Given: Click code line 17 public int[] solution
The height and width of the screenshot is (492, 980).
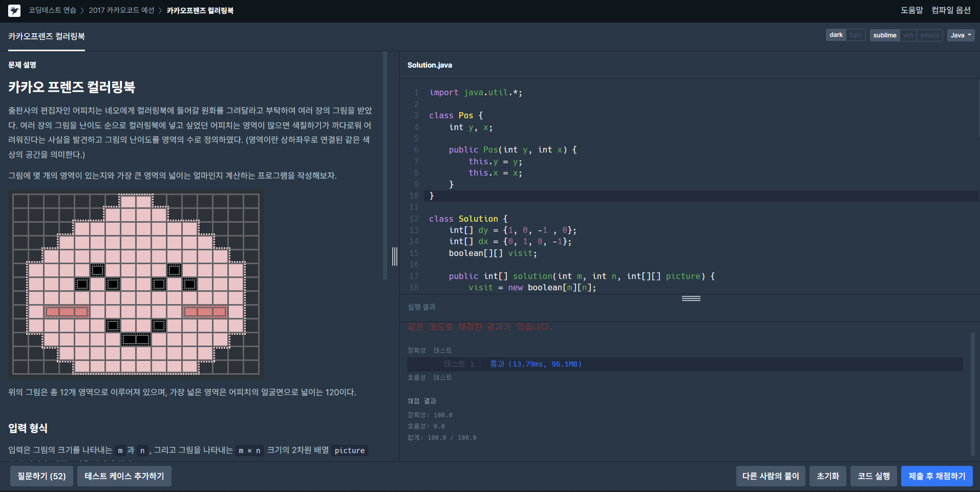Looking at the screenshot, I should 582,276.
